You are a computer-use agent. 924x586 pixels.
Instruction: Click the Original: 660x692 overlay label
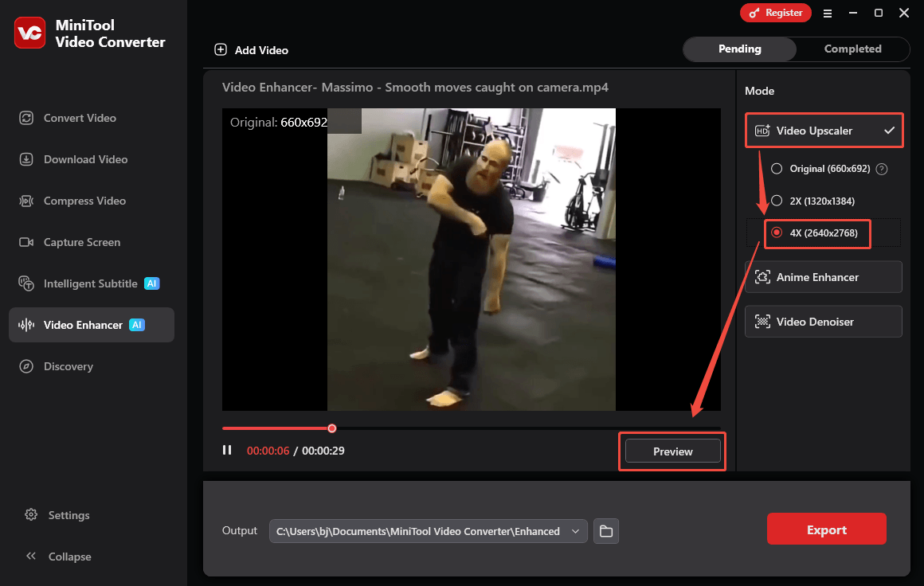[279, 122]
